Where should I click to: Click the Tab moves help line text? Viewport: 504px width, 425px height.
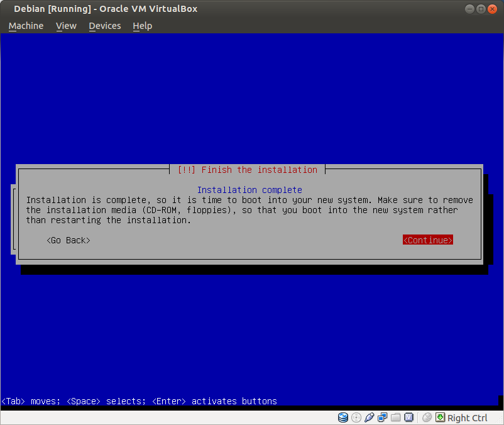(x=139, y=401)
